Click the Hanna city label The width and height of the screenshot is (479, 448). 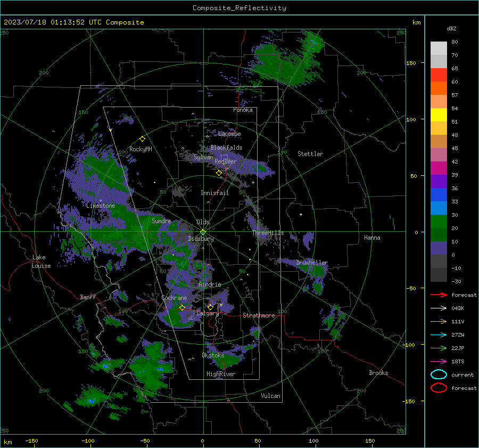click(x=372, y=238)
